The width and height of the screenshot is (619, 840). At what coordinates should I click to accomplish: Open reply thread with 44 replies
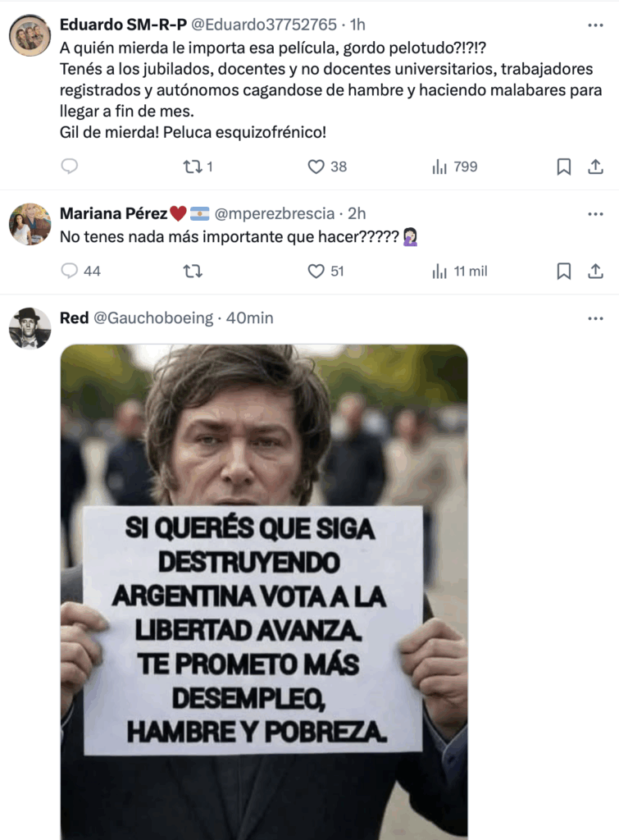pos(81,271)
